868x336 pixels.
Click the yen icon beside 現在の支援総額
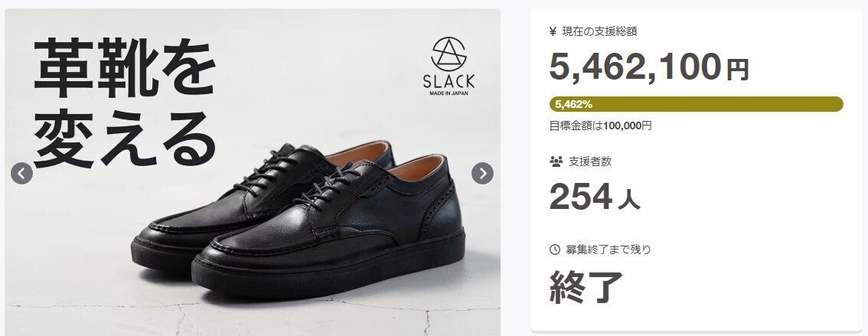[x=553, y=31]
